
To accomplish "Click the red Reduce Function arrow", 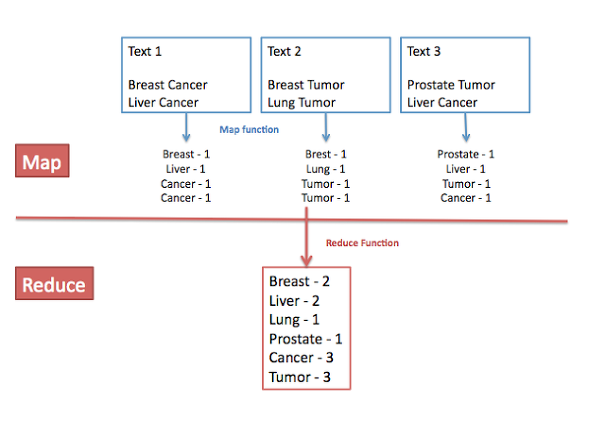I will [307, 237].
